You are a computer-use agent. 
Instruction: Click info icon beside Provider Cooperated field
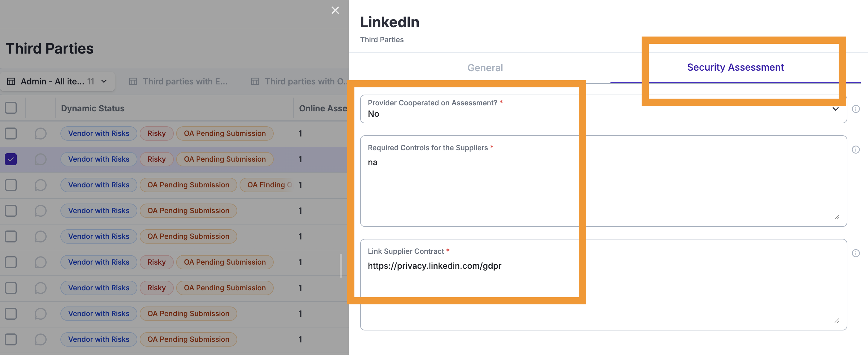click(x=855, y=109)
